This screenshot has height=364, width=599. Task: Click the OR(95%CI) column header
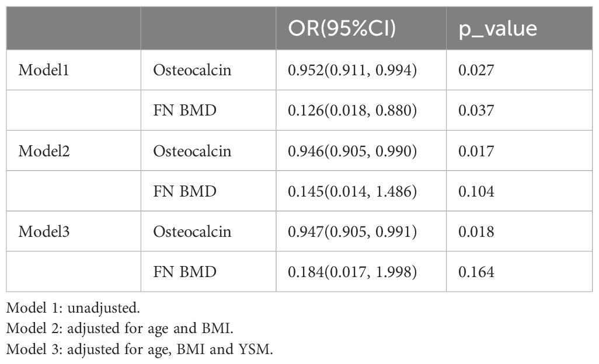[x=343, y=29]
